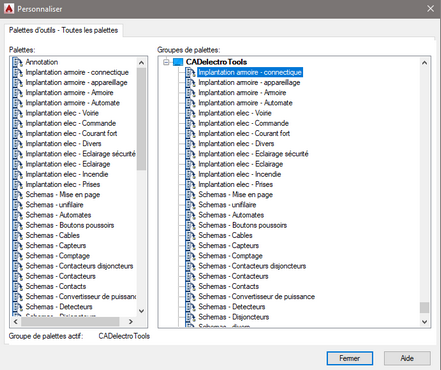Click icon next to Schemas - Detecteurs in Palettes list
This screenshot has width=441, height=370.
click(17, 307)
